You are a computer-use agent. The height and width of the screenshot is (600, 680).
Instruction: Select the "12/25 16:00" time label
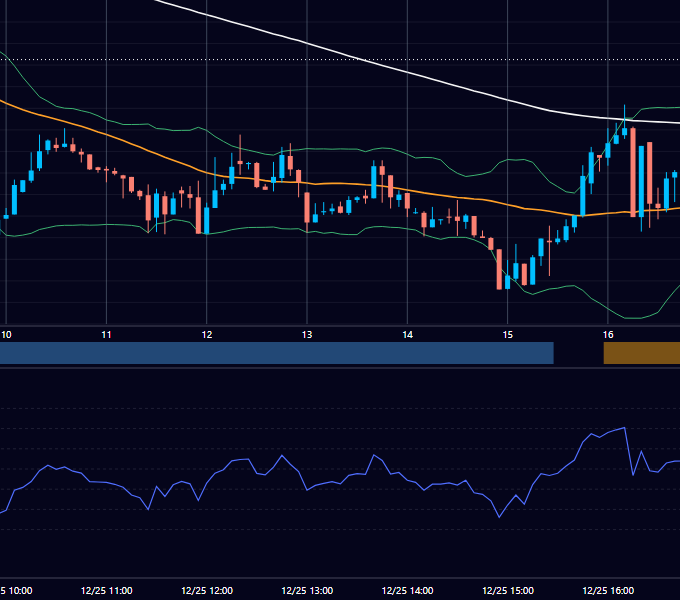(608, 590)
